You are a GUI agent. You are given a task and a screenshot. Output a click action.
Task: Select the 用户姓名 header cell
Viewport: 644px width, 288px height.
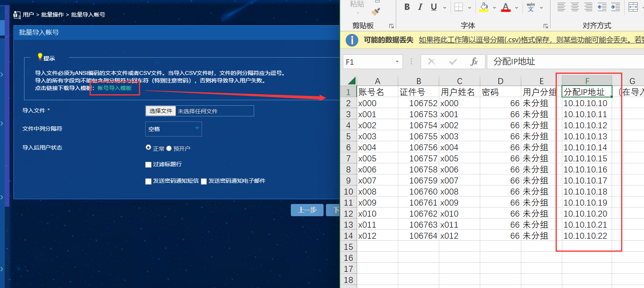[460, 92]
